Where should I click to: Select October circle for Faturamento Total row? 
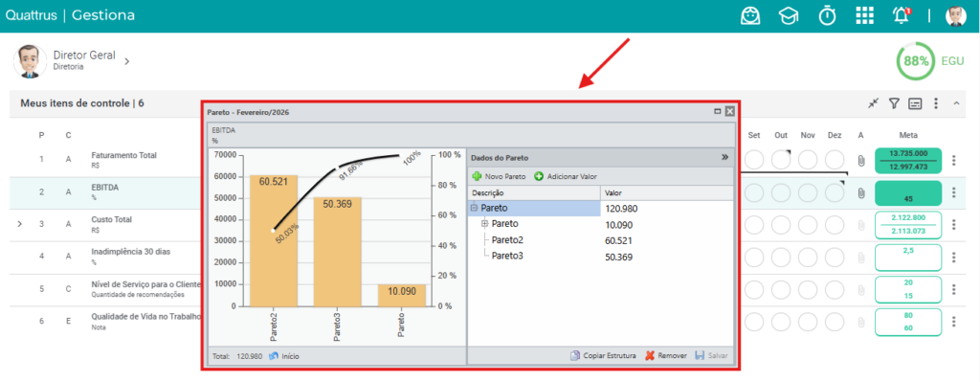tap(781, 160)
